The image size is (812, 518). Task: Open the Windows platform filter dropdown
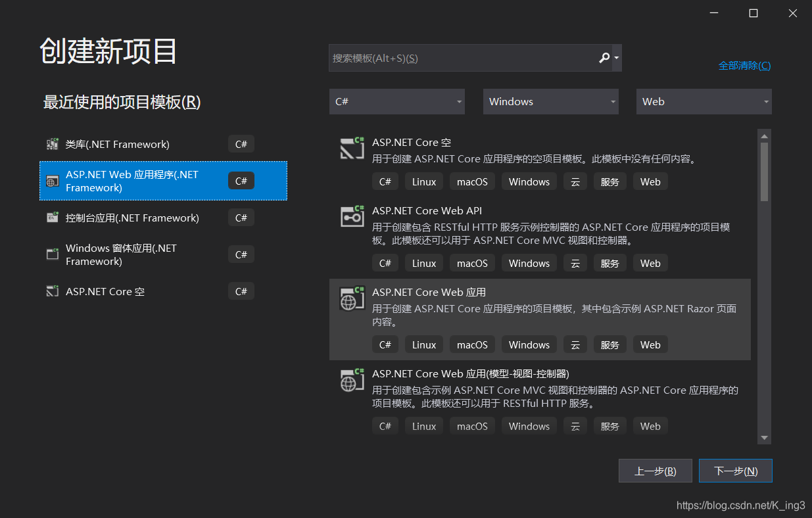click(x=551, y=101)
